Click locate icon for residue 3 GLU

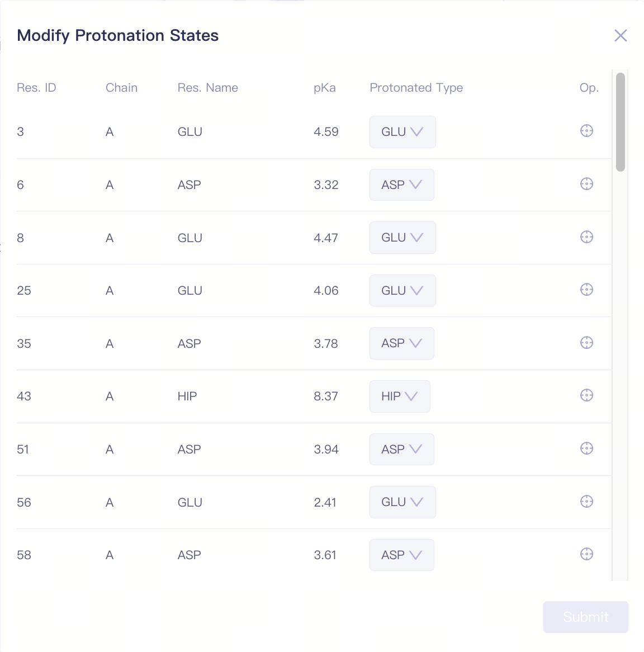pos(586,131)
